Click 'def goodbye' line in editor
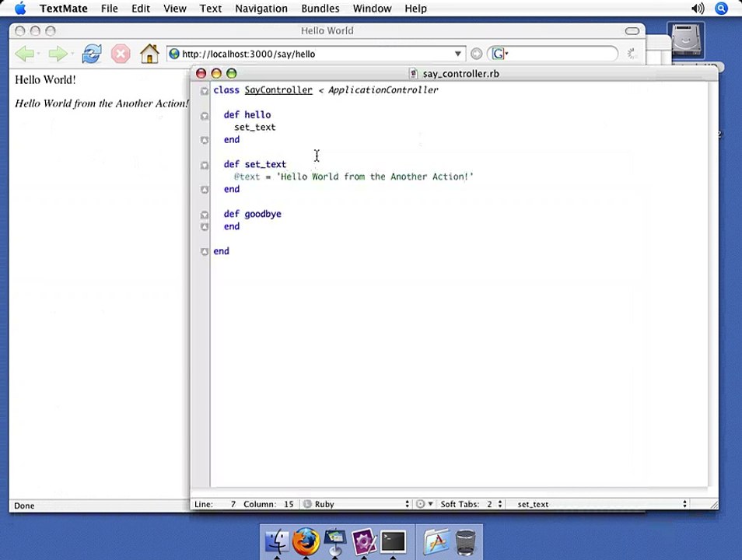This screenshot has width=742, height=560. (x=252, y=214)
